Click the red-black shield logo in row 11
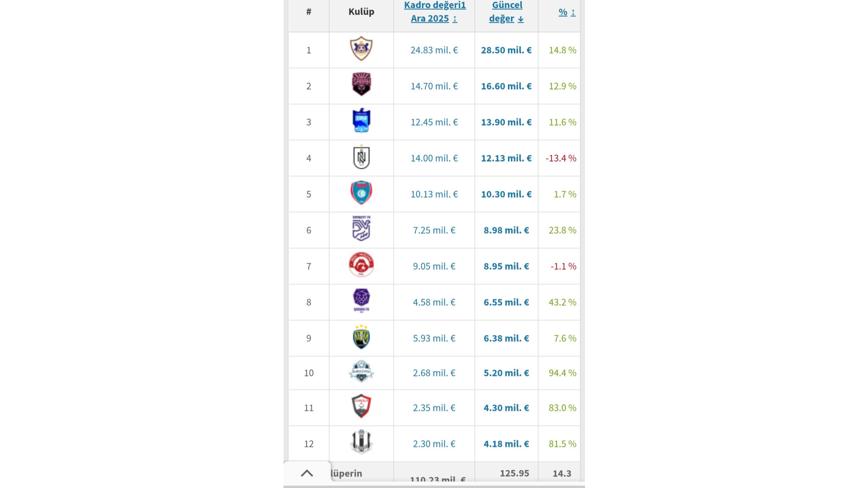This screenshot has height=488, width=868. [361, 407]
